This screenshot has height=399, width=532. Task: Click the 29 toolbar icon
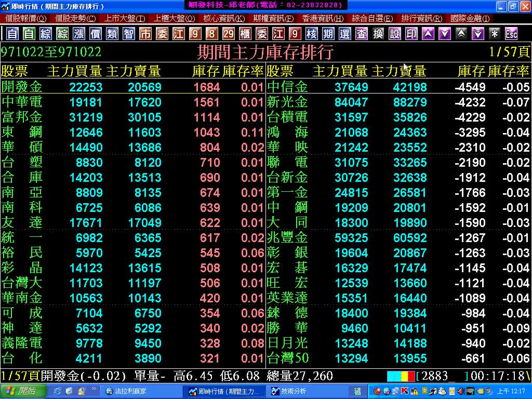[229, 34]
